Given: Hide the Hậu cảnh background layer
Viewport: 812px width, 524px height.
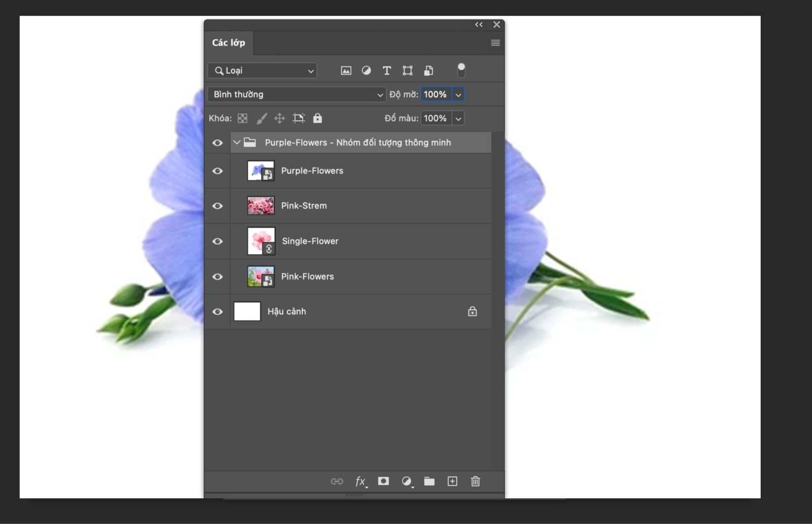Looking at the screenshot, I should (x=217, y=311).
